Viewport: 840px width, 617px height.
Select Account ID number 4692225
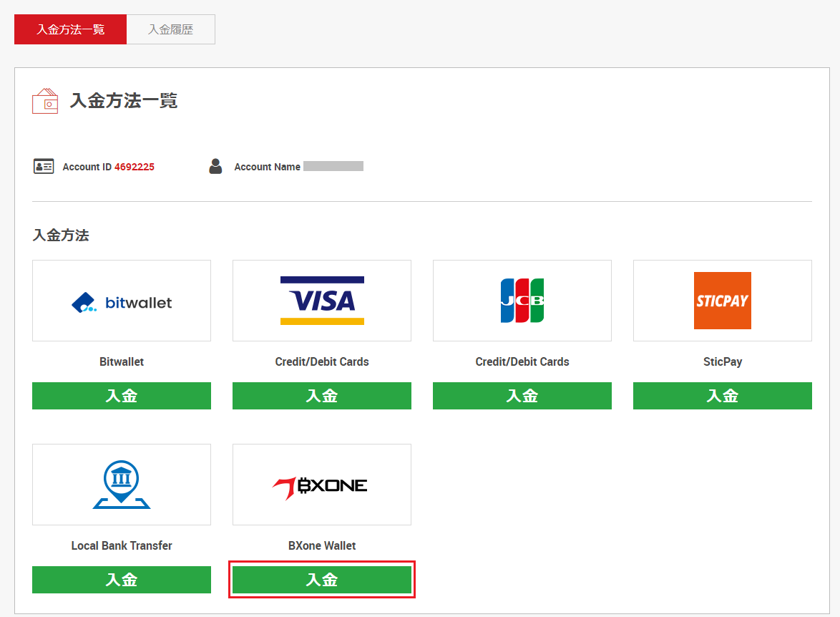click(135, 167)
